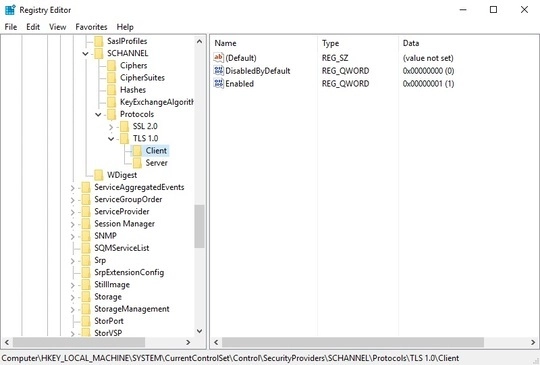Open the Help menu

tap(125, 27)
